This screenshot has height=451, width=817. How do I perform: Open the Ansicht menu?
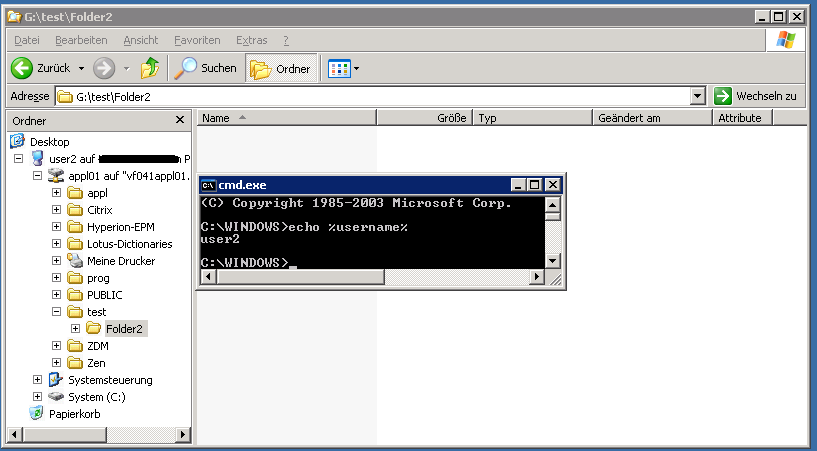[141, 40]
